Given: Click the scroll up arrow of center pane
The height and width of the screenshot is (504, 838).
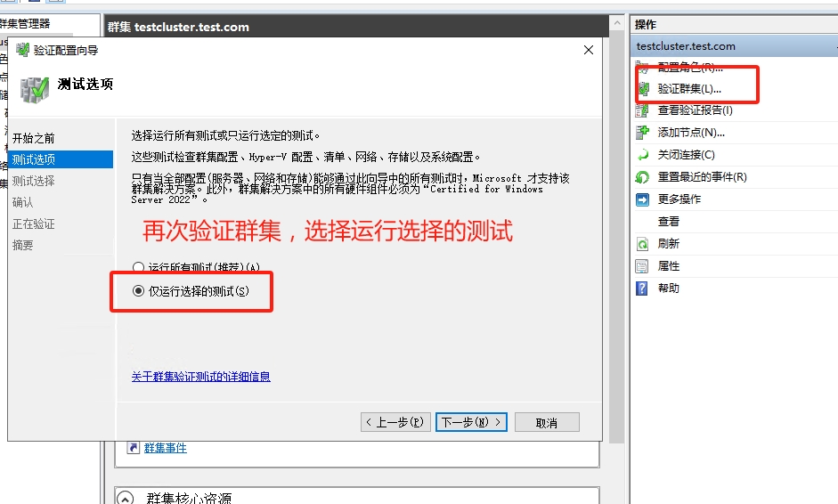Looking at the screenshot, I should [x=617, y=23].
